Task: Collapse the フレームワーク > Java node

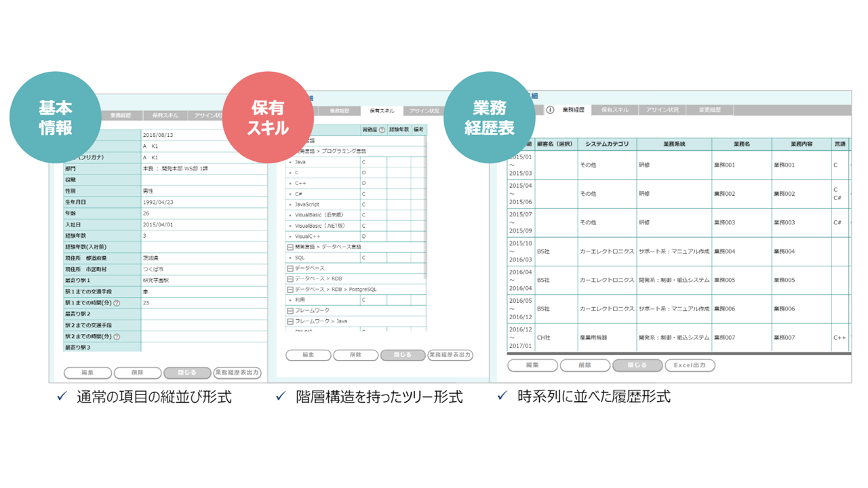Action: [290, 323]
